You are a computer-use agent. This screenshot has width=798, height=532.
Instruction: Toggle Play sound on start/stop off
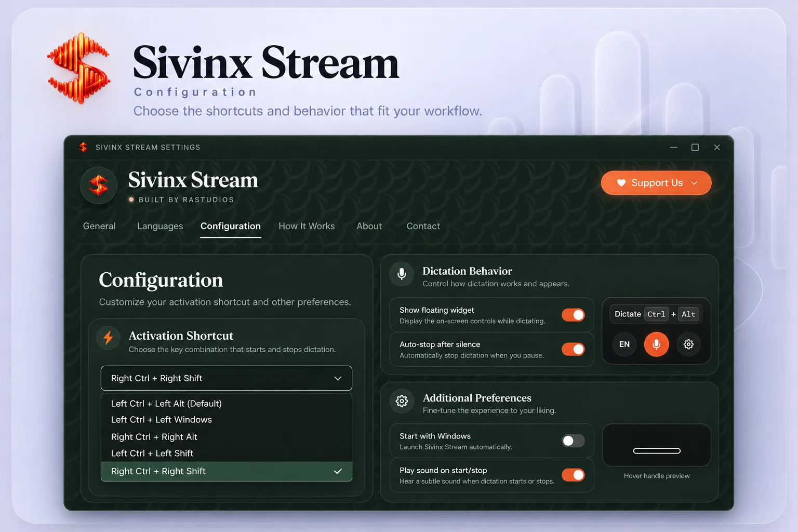[x=573, y=475]
